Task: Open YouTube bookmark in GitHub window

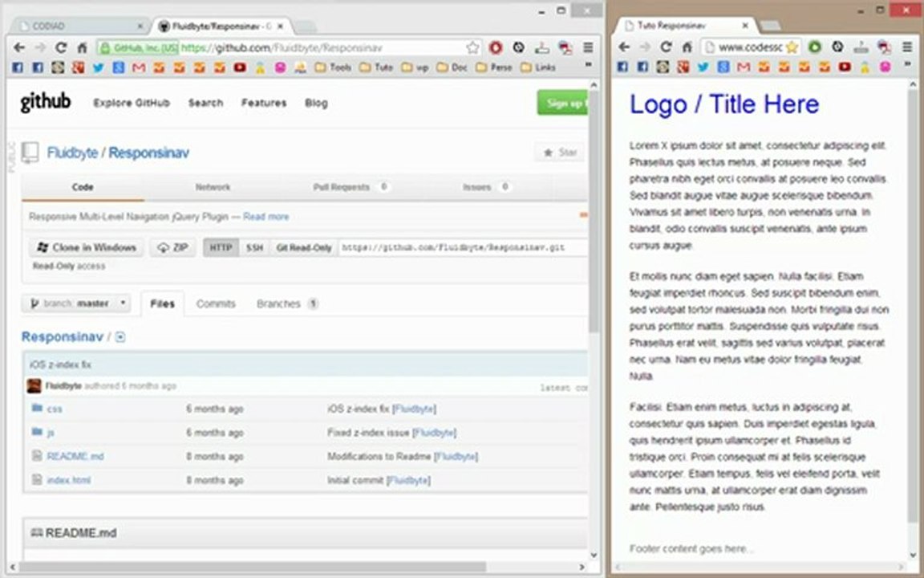Action: [x=240, y=67]
